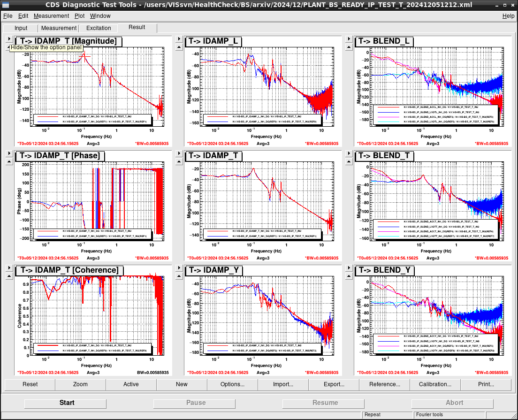Viewport: 518px width, 420px height.
Task: Expand up-arrow beside T-> BLEND_Y plot
Action: point(349,276)
